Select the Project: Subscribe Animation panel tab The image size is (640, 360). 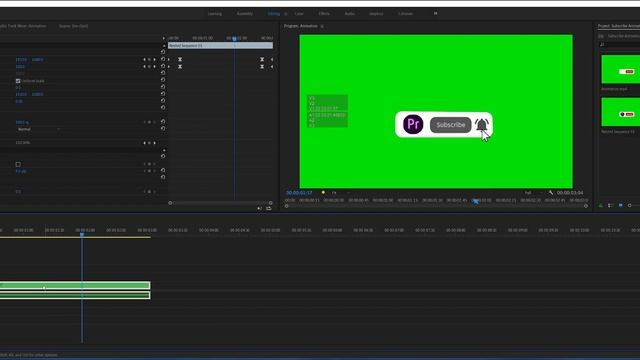click(619, 26)
